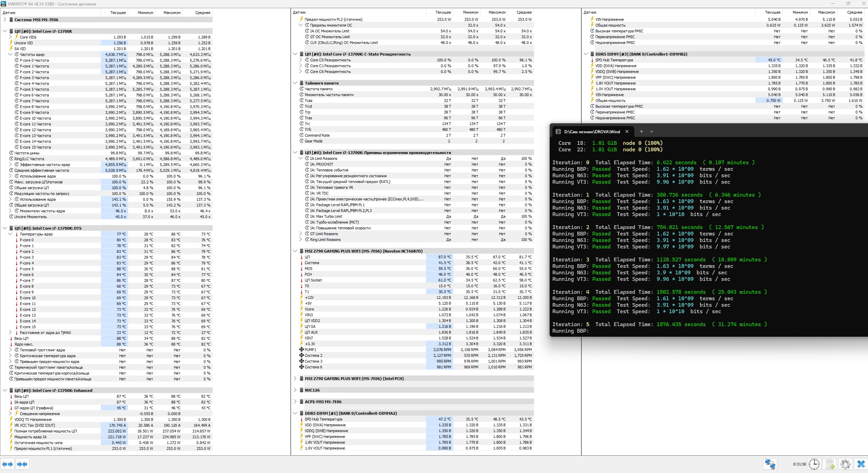Start logging with the sheet plus icon
This screenshot has height=473, width=868.
point(830,464)
